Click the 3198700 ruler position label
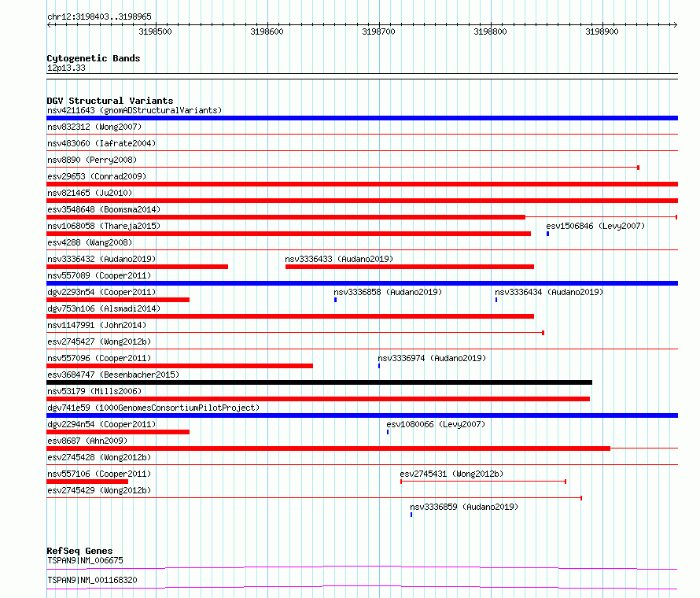 tap(378, 31)
